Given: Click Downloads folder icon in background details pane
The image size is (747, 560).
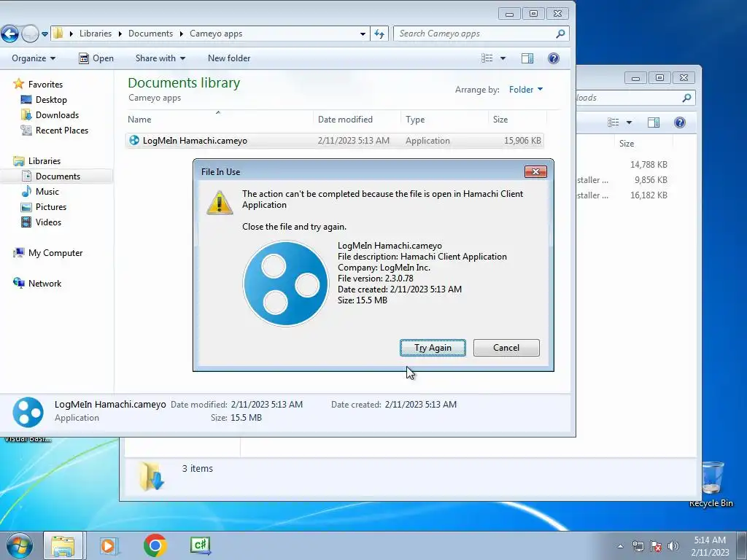Looking at the screenshot, I should (x=152, y=476).
